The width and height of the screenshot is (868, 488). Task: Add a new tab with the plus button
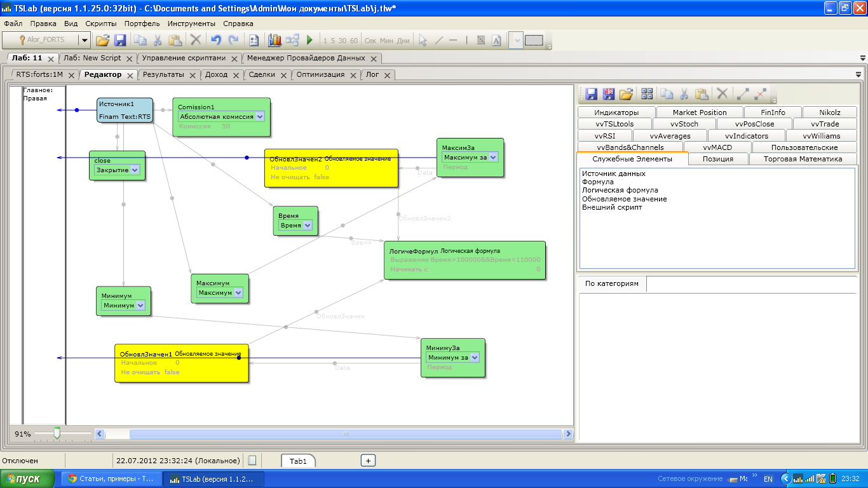click(368, 461)
